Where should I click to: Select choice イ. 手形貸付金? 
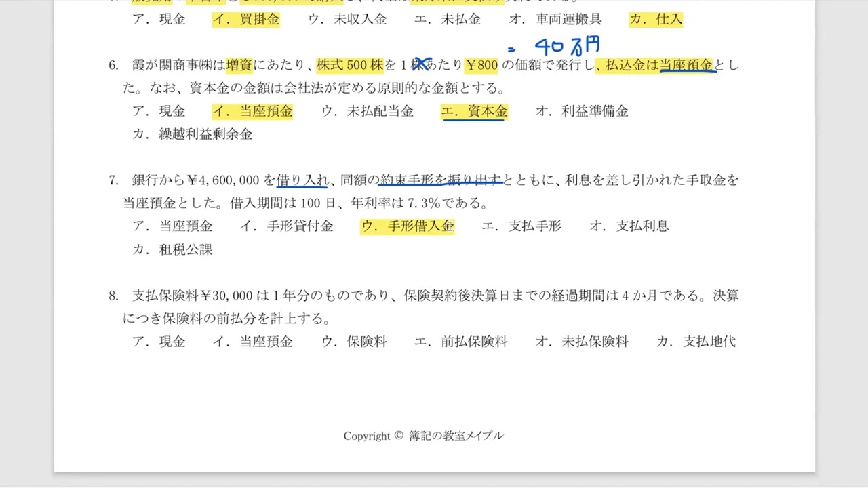click(286, 226)
